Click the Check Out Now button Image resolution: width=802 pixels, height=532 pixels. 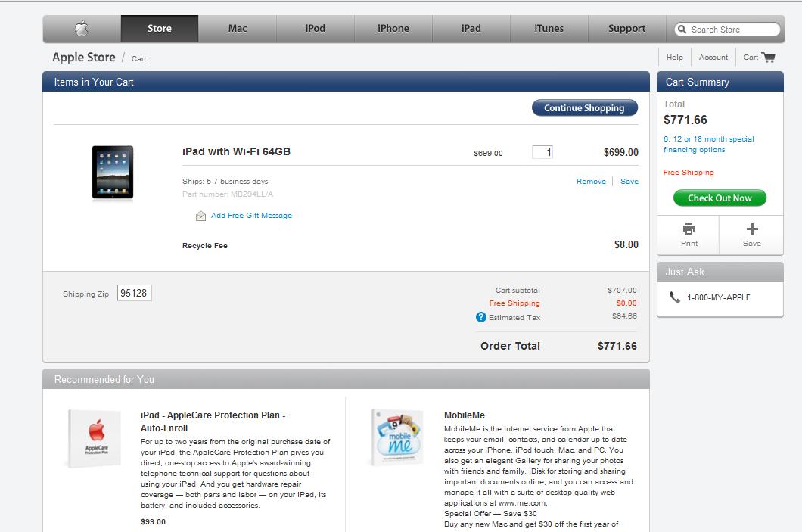pos(720,198)
